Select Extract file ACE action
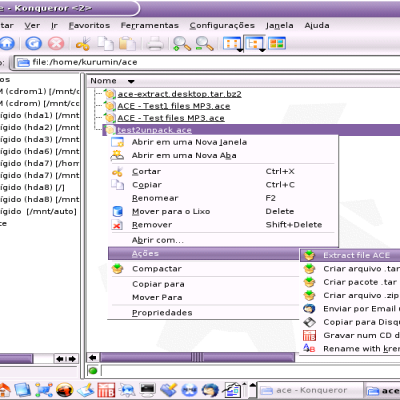The image size is (400, 400). click(350, 256)
